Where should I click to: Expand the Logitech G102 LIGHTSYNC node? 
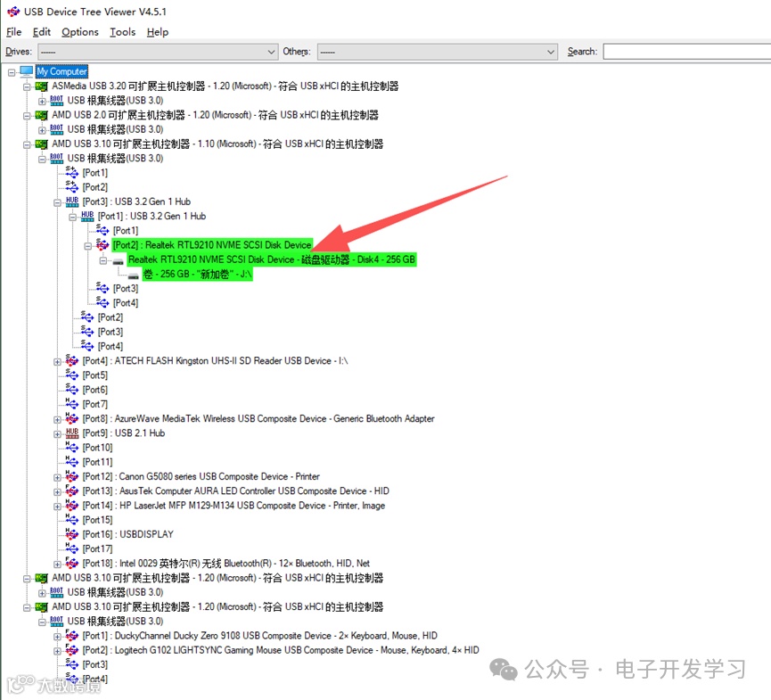point(58,651)
